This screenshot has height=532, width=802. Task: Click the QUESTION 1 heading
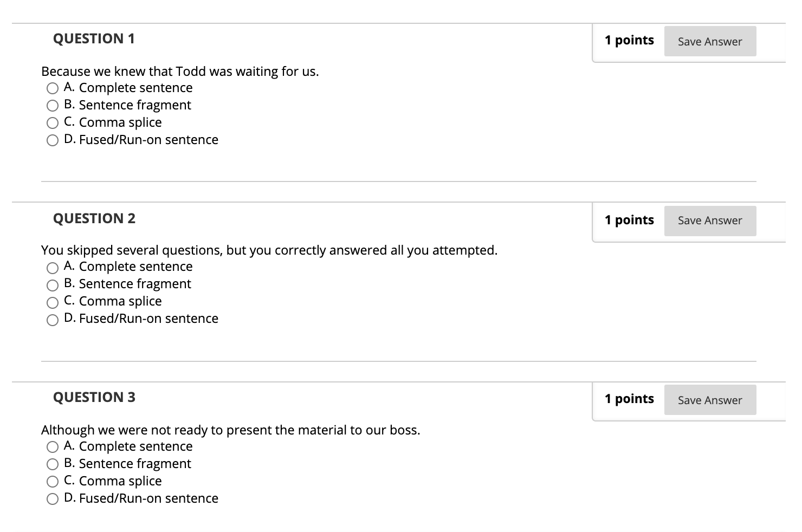(94, 38)
